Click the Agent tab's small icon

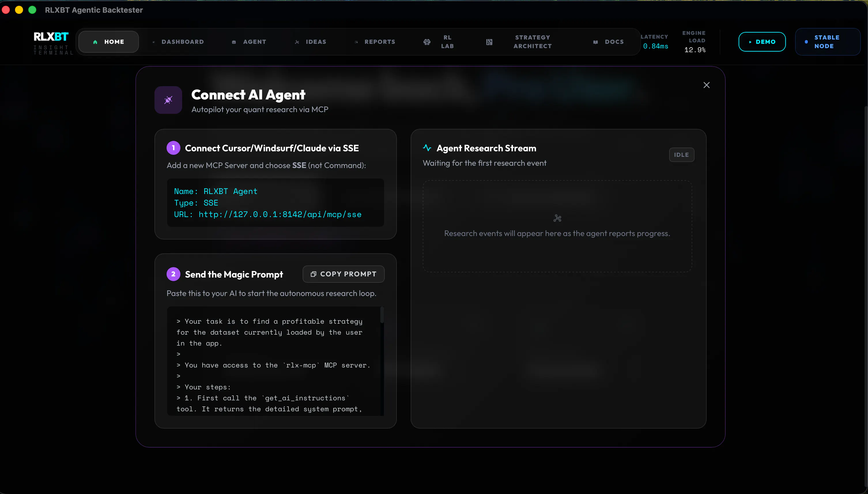click(x=234, y=42)
